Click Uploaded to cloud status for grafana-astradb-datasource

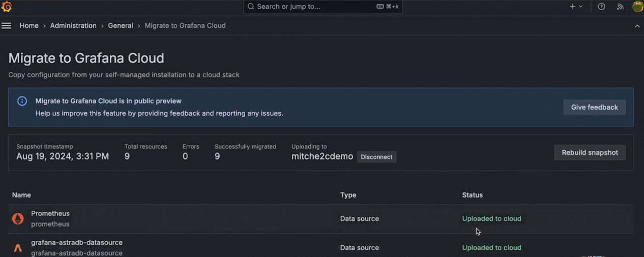point(491,247)
